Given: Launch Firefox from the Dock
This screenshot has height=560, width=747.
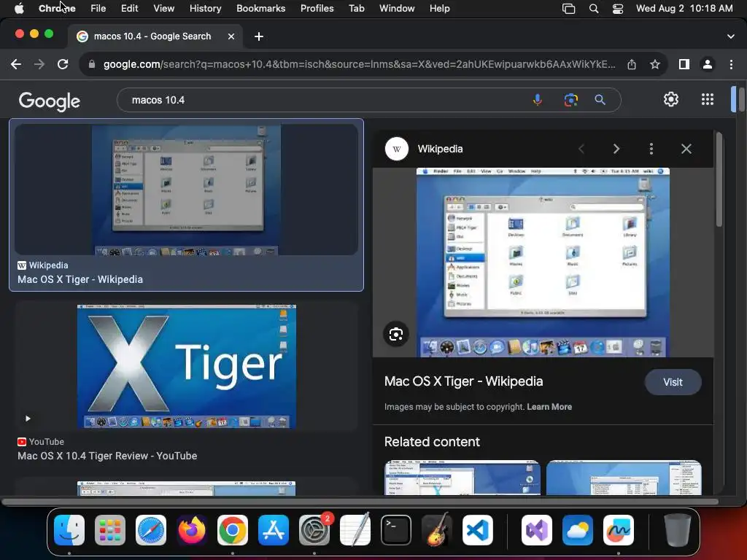Looking at the screenshot, I should [192, 530].
